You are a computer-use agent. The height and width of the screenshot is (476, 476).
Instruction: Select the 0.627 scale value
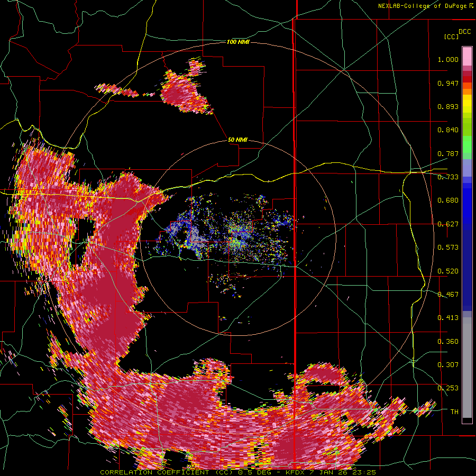coord(448,224)
